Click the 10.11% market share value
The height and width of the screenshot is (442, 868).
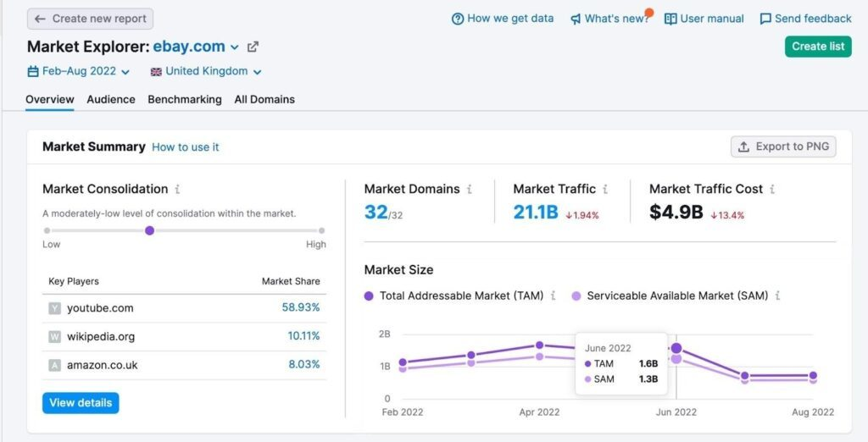point(303,336)
